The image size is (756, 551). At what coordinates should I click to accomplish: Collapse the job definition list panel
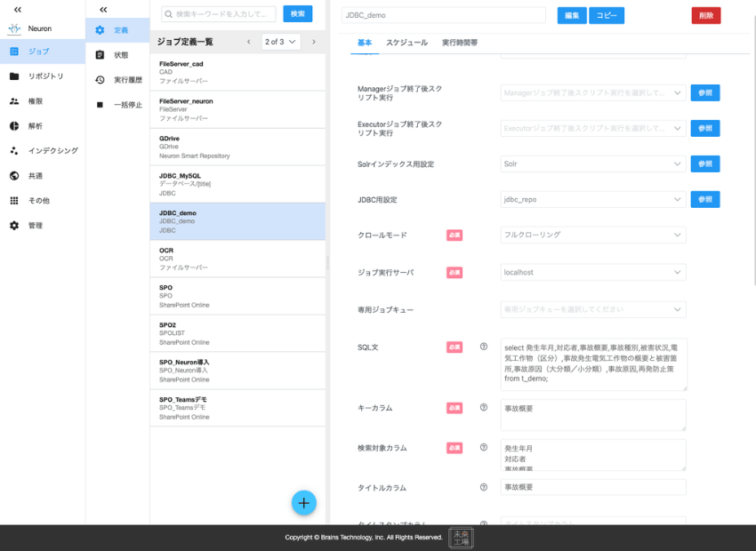(x=102, y=9)
